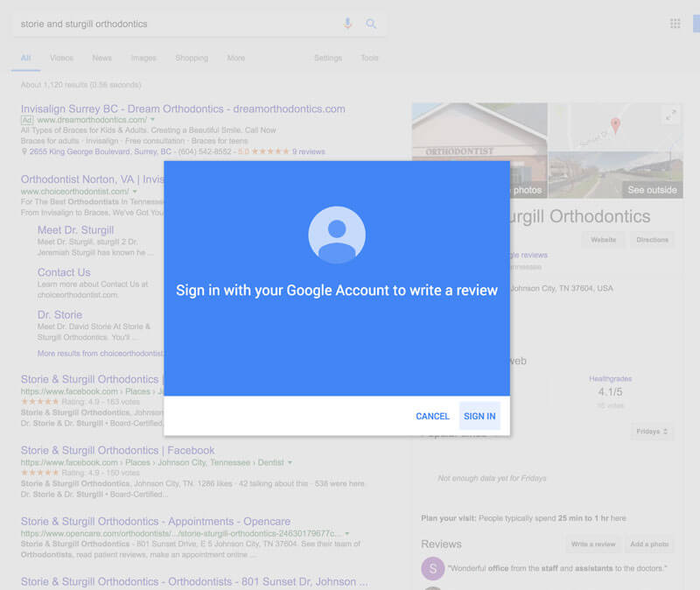Click the voice search microphone icon
The width and height of the screenshot is (700, 590).
click(347, 24)
